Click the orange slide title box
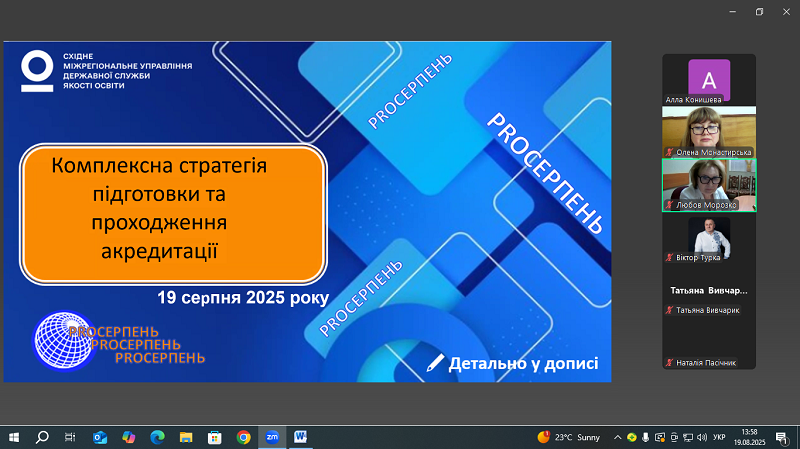Viewport: 800px width, 449px height. pos(173,214)
